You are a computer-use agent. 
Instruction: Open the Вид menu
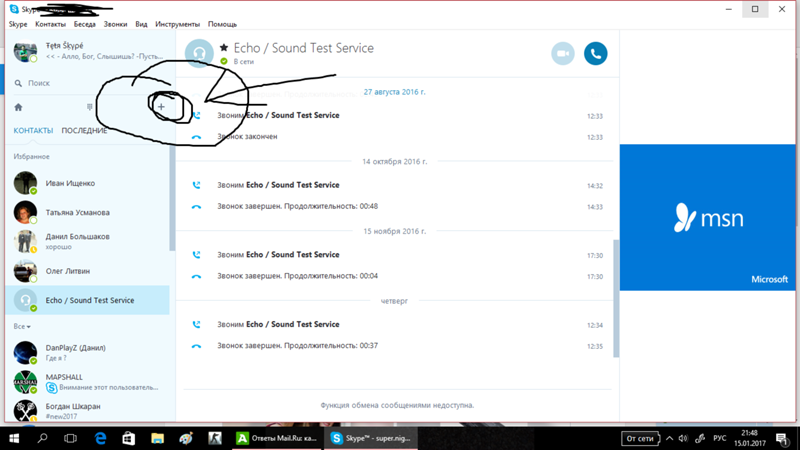click(x=141, y=24)
